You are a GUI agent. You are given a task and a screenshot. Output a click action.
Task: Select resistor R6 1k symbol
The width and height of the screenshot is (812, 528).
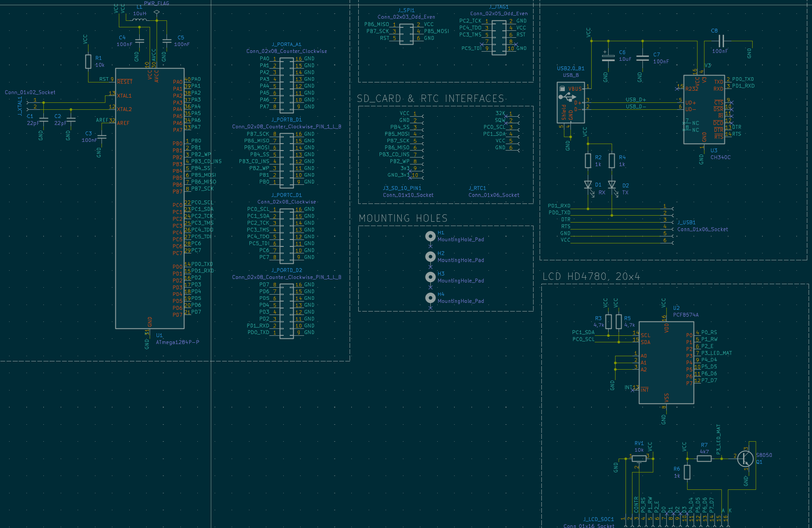(687, 472)
